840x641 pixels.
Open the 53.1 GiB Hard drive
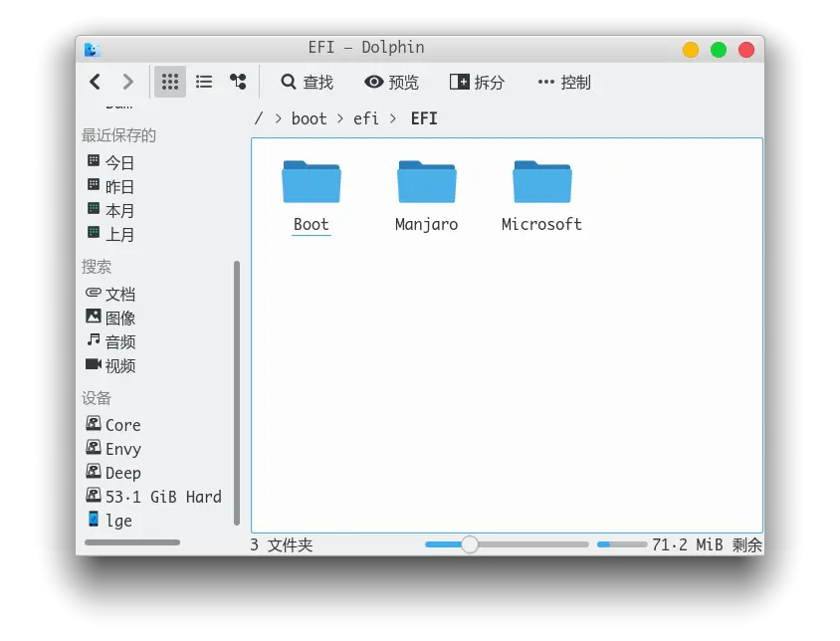click(163, 497)
